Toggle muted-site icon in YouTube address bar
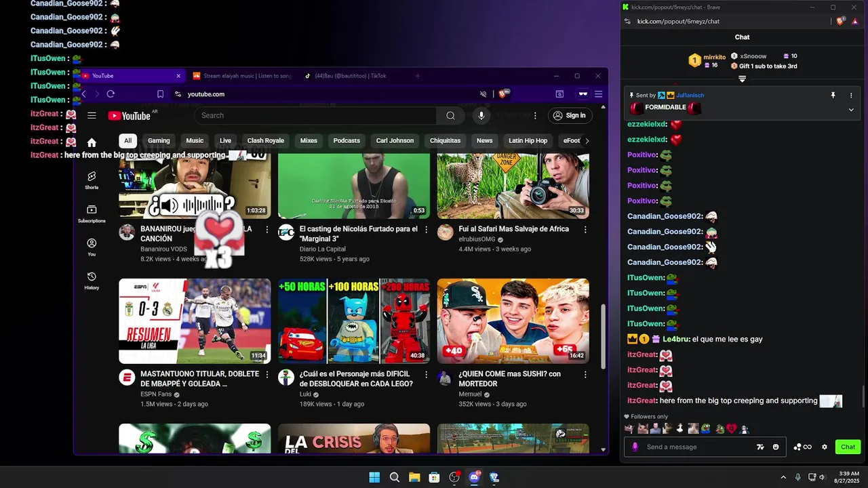The width and height of the screenshot is (868, 488). (x=484, y=94)
